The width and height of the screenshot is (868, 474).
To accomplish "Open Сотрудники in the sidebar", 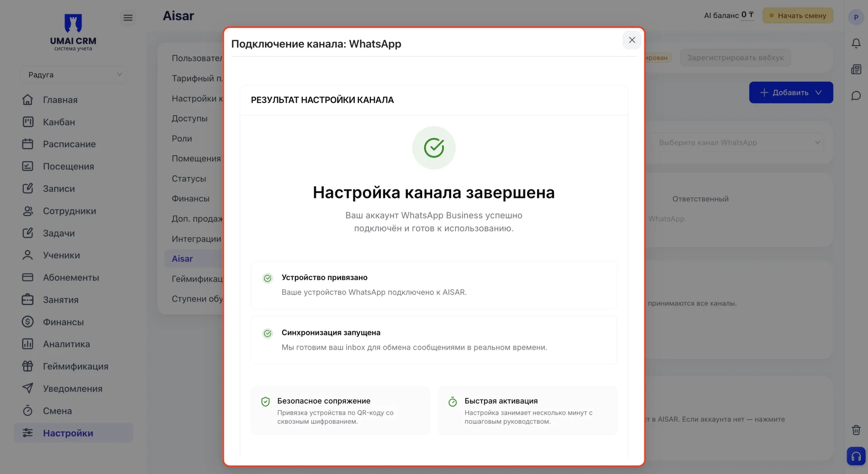I will (73, 211).
